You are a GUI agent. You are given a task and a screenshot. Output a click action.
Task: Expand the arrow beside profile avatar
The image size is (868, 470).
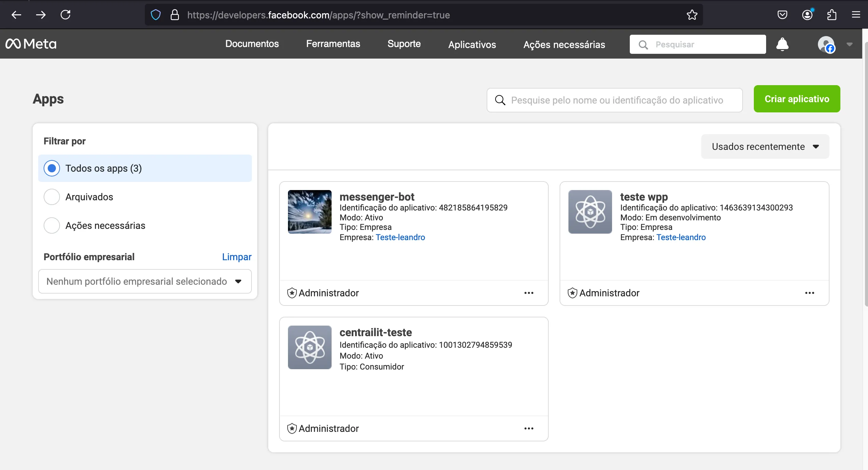point(849,44)
